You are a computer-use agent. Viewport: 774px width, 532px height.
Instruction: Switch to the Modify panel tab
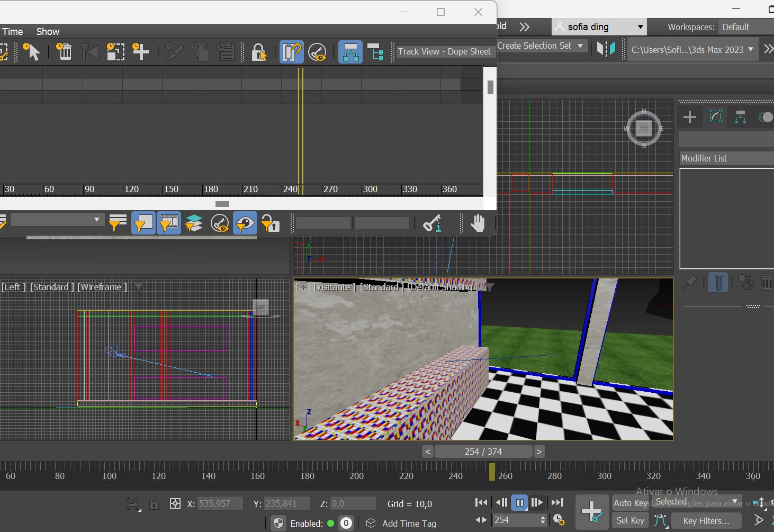click(715, 117)
